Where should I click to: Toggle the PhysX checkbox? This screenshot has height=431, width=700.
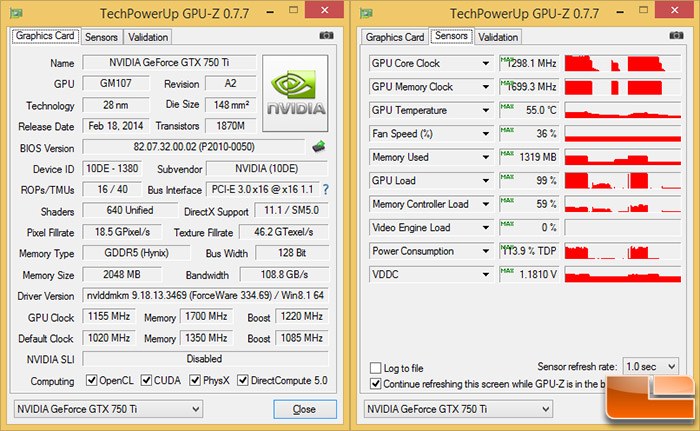tap(195, 381)
